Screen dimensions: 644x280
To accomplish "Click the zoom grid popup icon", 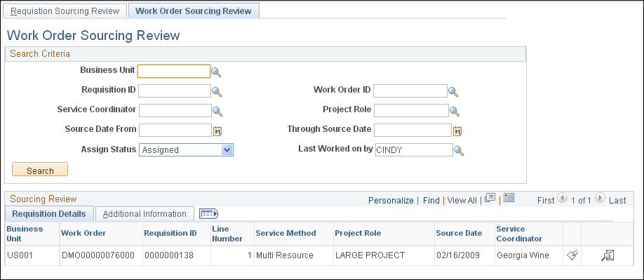I will pos(490,198).
